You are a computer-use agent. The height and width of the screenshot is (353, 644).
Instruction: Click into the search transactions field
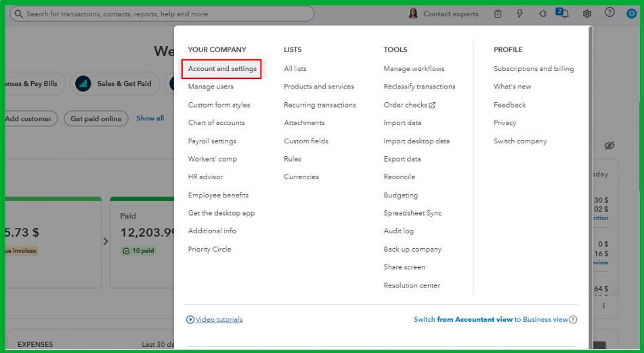pos(163,14)
